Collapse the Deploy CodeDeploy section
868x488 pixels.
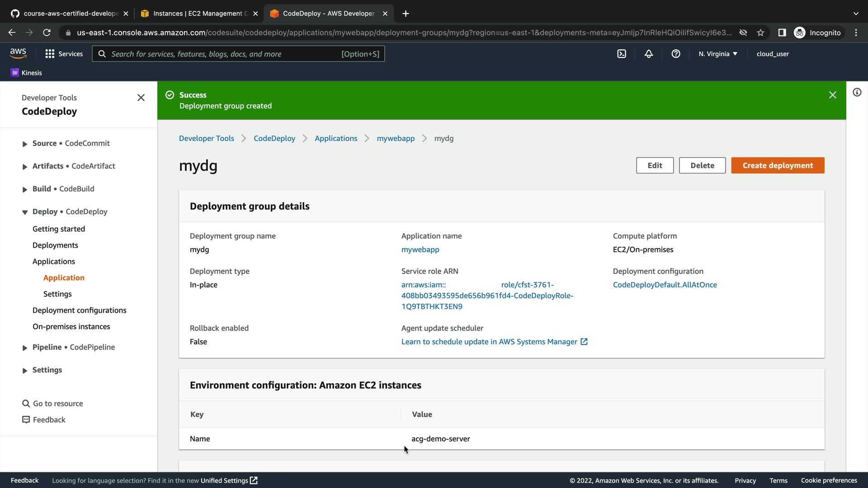pos(25,212)
